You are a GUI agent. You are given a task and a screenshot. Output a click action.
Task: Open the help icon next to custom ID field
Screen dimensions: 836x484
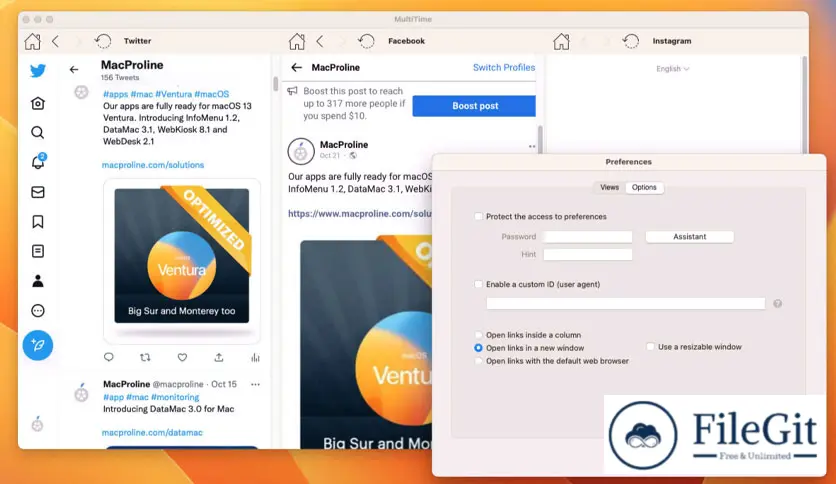pyautogui.click(x=777, y=304)
